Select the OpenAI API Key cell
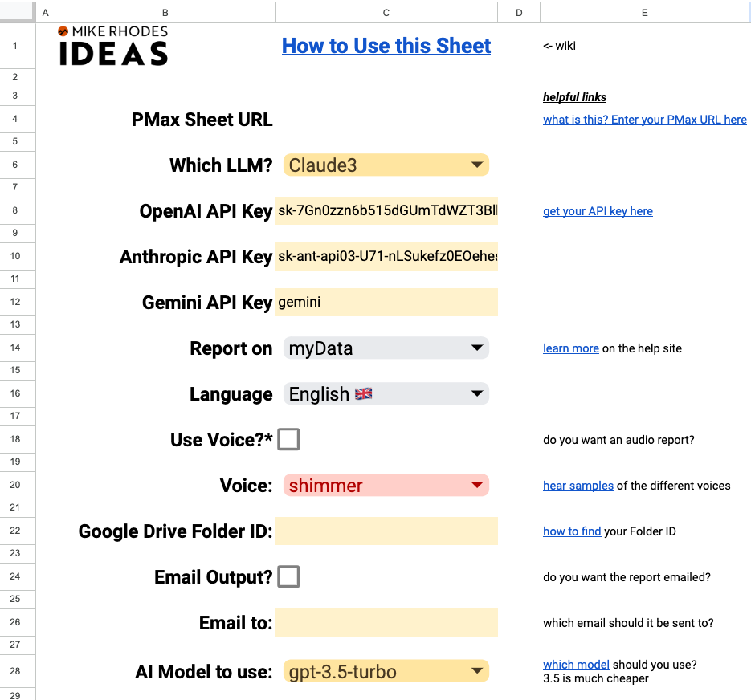The height and width of the screenshot is (700, 751). 386,211
